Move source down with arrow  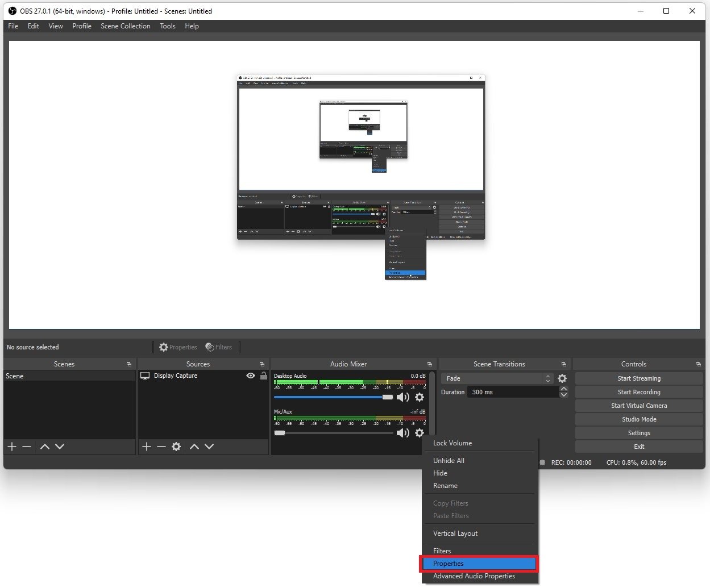point(209,447)
